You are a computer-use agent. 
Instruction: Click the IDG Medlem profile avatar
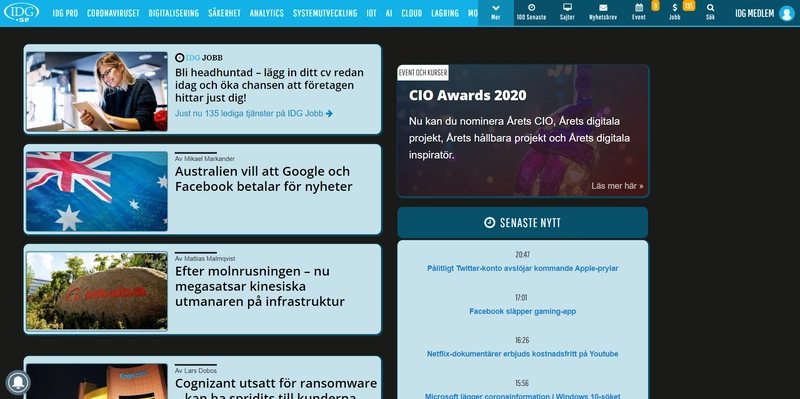point(786,13)
